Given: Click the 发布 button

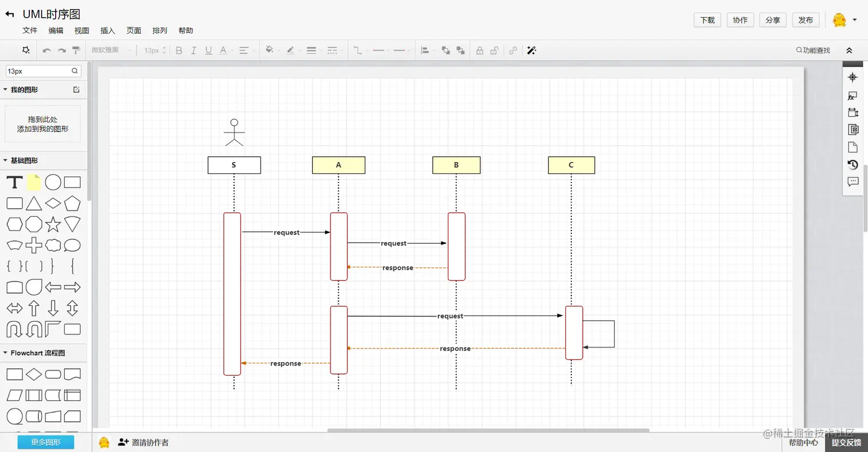Looking at the screenshot, I should 806,20.
